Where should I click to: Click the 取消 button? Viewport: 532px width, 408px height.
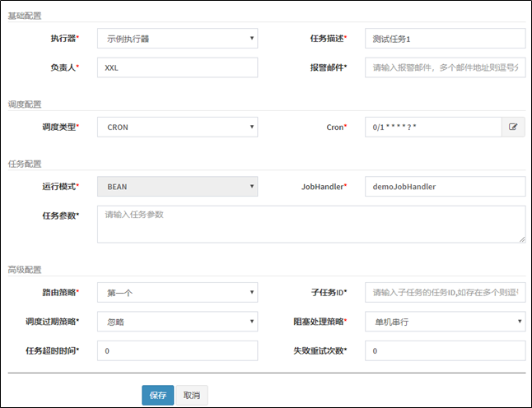click(x=192, y=395)
